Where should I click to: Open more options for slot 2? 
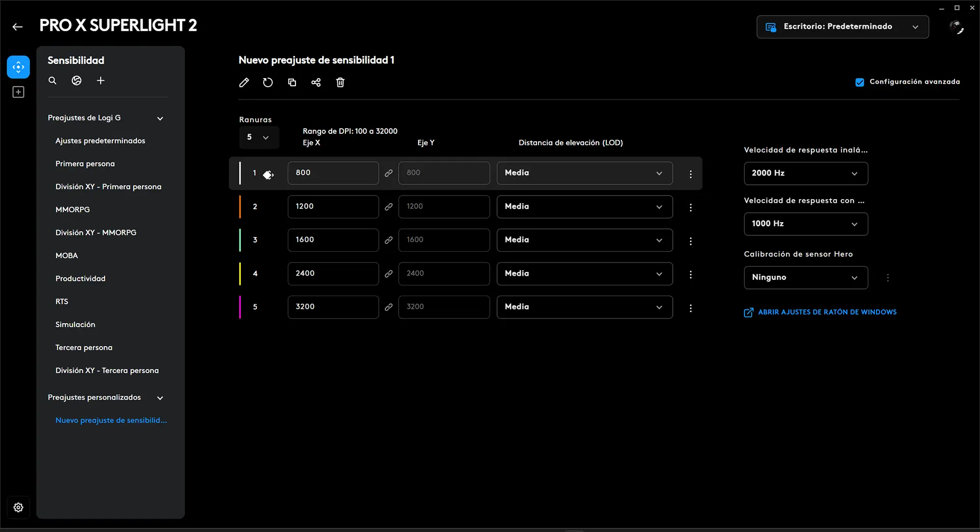pos(691,207)
